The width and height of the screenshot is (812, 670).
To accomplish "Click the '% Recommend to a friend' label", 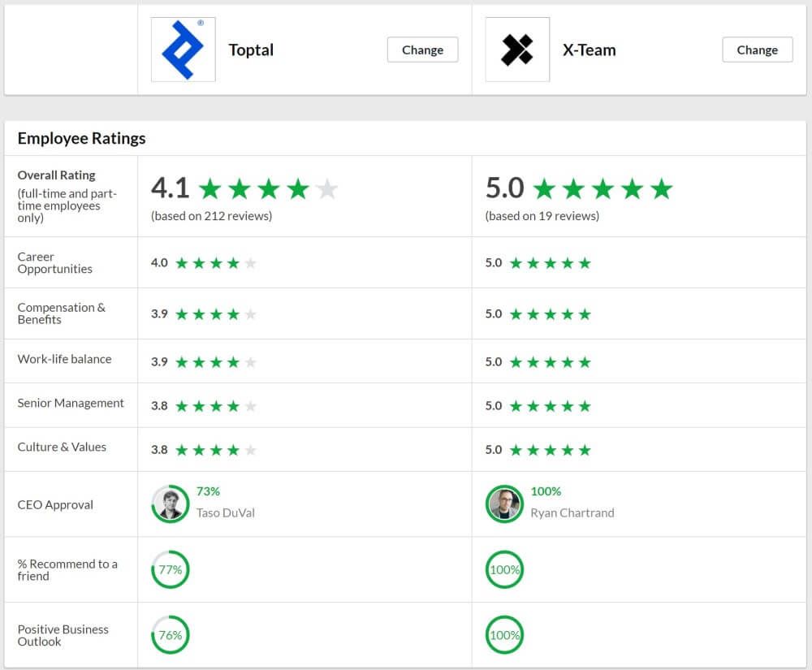I will point(67,570).
